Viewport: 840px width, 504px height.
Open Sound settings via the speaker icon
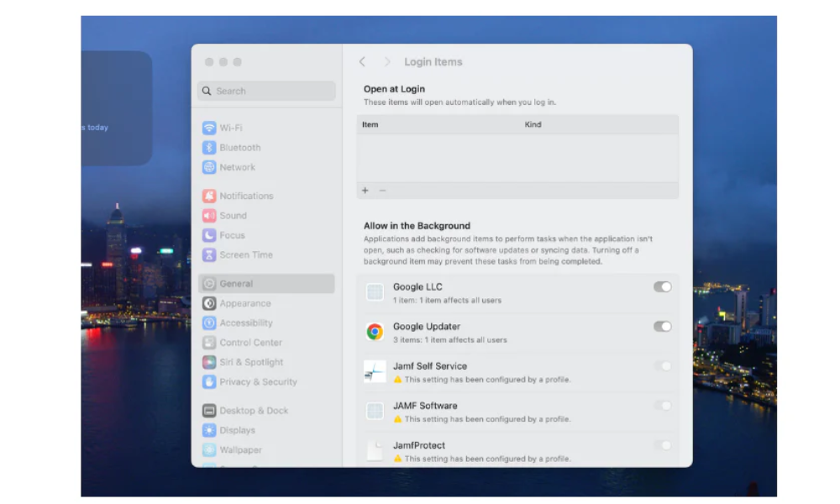(208, 215)
